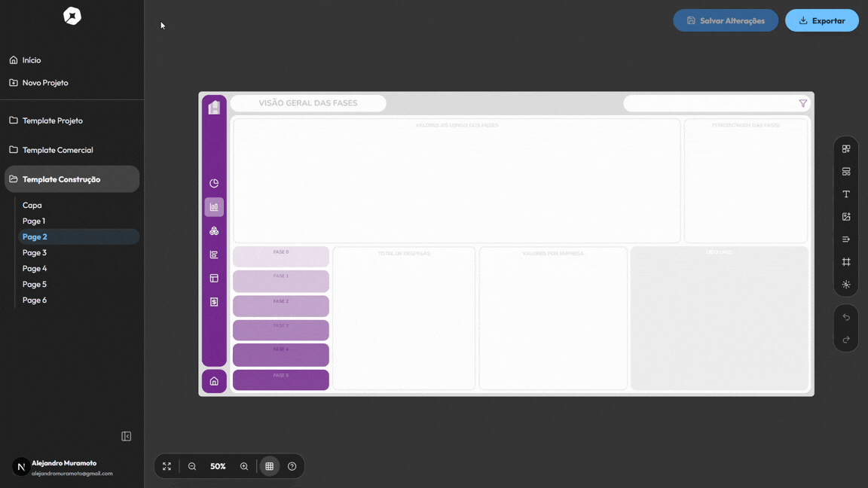The width and height of the screenshot is (868, 488).
Task: Select the FASE 3 block
Action: pyautogui.click(x=280, y=331)
